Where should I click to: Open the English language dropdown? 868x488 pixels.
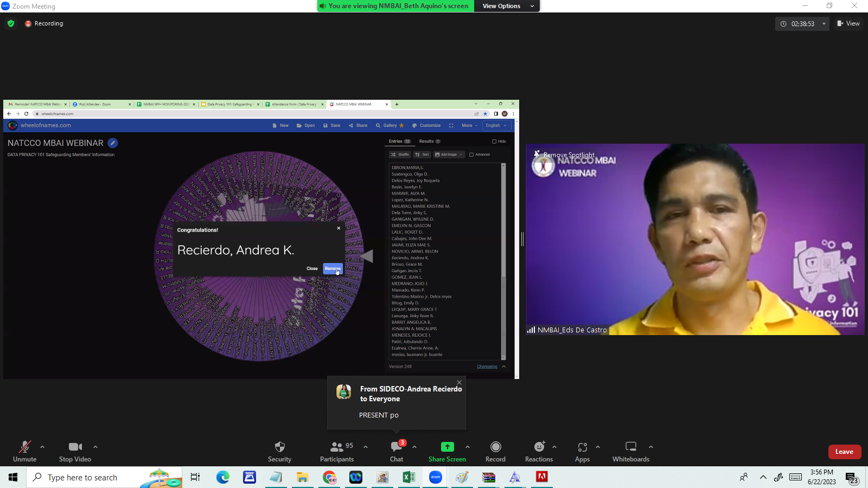point(496,125)
